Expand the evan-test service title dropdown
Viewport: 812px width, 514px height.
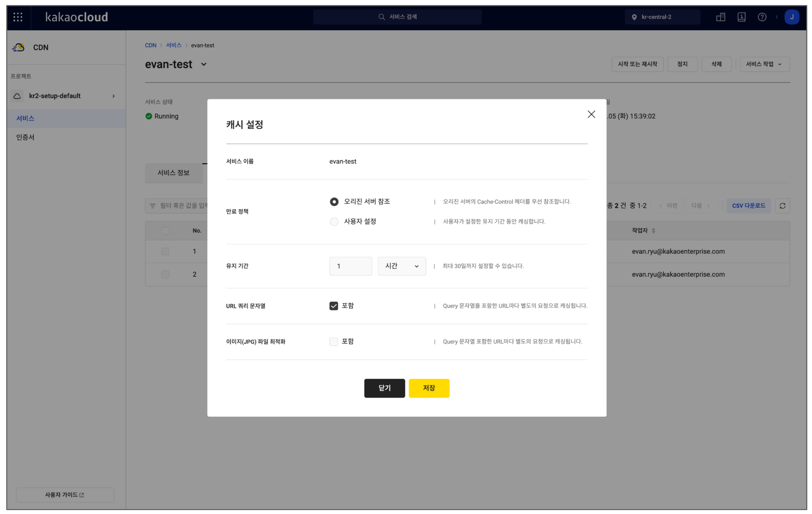tap(204, 64)
